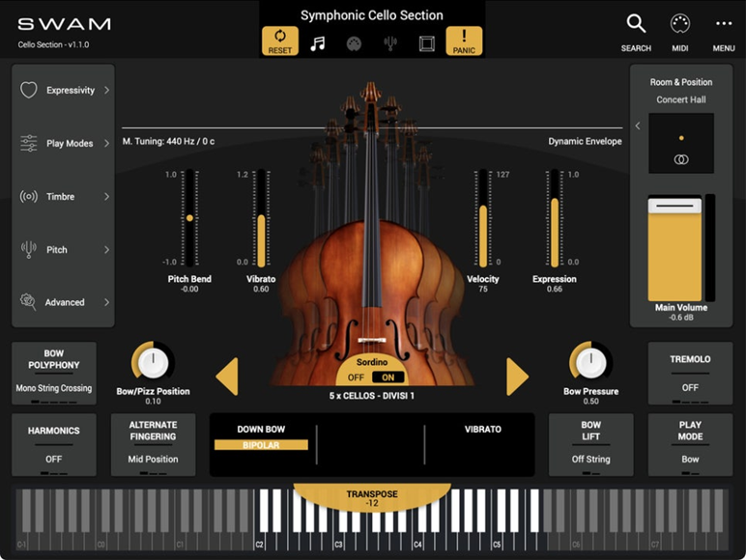Screen dimensions: 746x560
Task: Click the Velocity slider bar
Action: (483, 218)
